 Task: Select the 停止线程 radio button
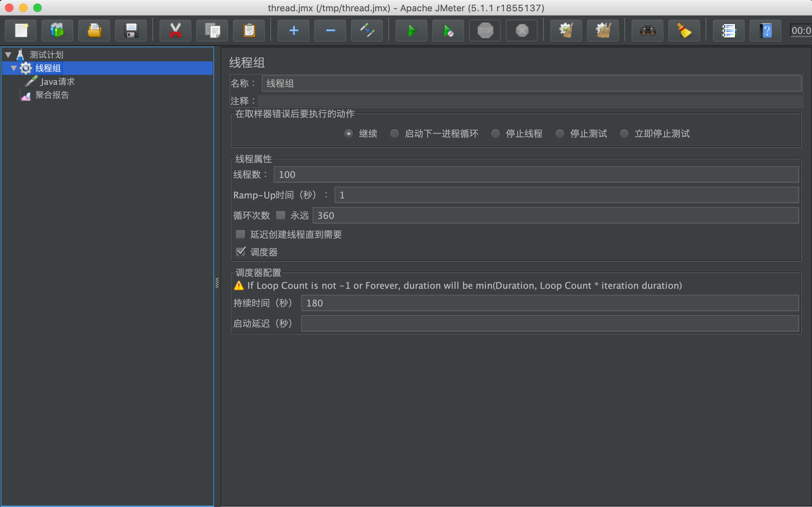[495, 134]
